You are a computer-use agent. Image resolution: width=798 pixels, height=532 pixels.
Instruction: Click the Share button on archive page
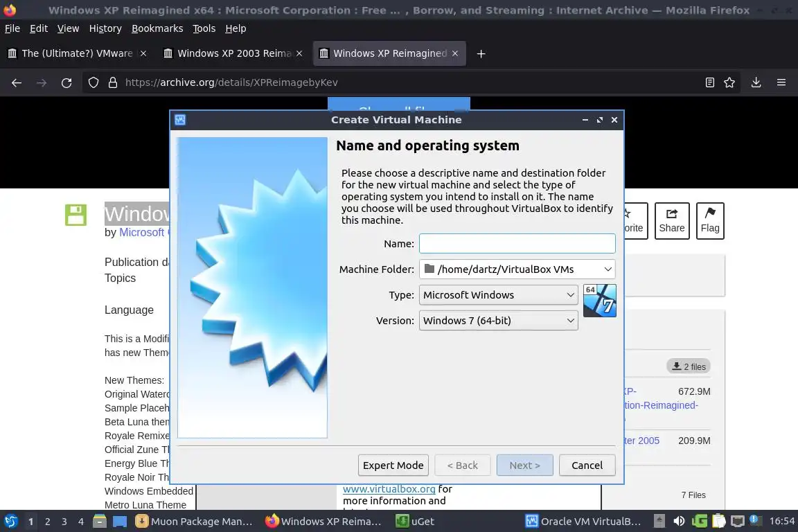[x=672, y=221]
